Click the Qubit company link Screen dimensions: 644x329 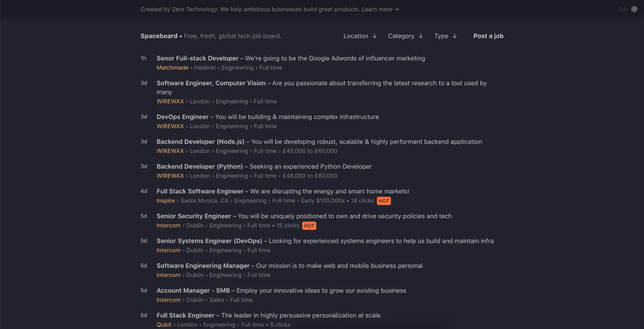(x=164, y=325)
